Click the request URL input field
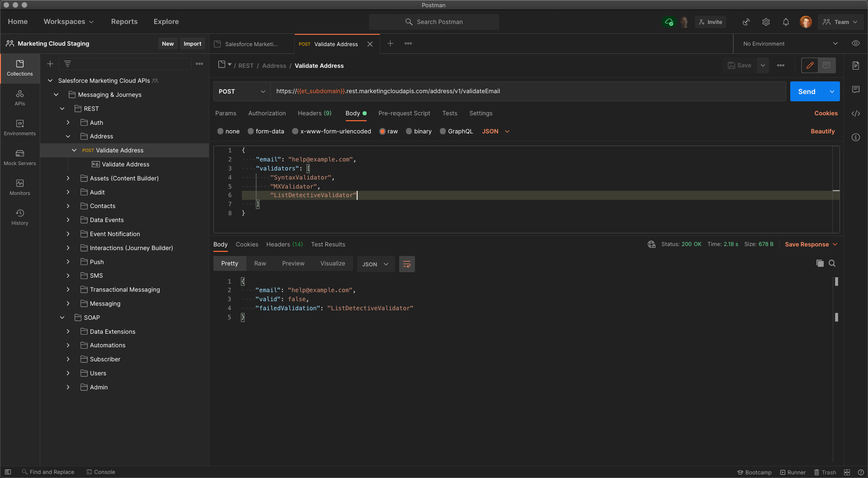This screenshot has width=868, height=478. [x=528, y=91]
